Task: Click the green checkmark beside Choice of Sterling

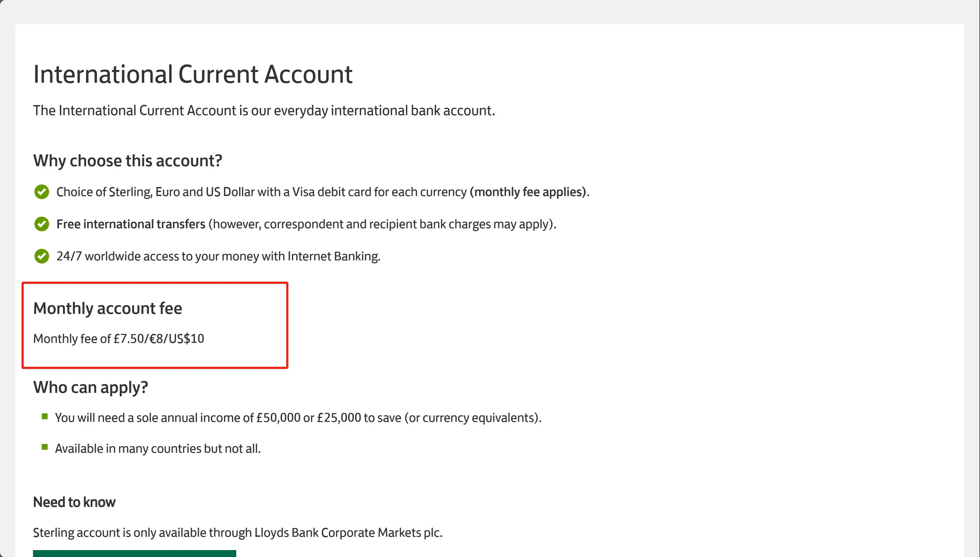Action: tap(42, 192)
